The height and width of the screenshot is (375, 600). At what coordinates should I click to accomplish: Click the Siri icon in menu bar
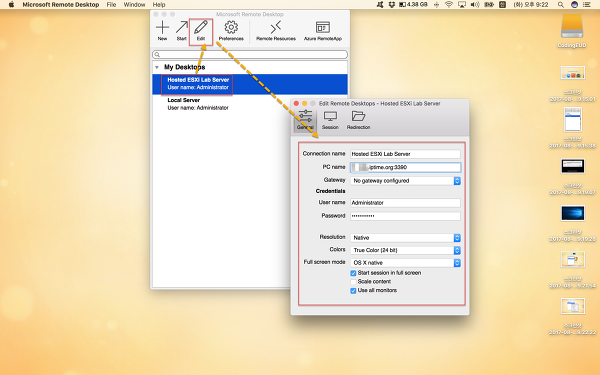pyautogui.click(x=574, y=5)
